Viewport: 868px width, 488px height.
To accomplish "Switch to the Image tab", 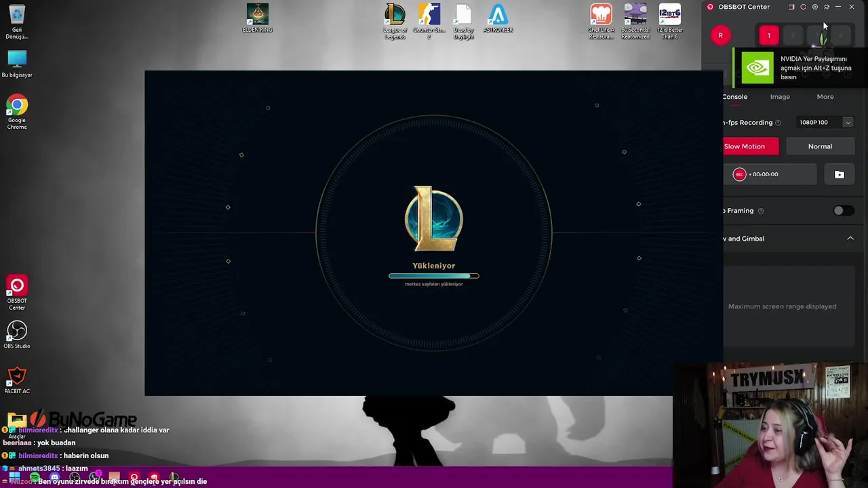I will (780, 97).
